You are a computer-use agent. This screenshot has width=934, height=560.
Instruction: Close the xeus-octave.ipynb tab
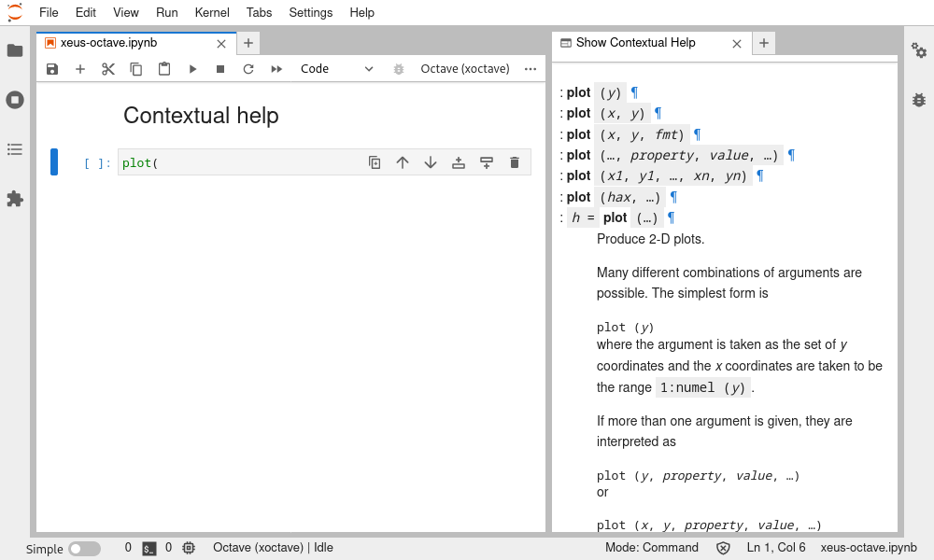click(x=221, y=44)
